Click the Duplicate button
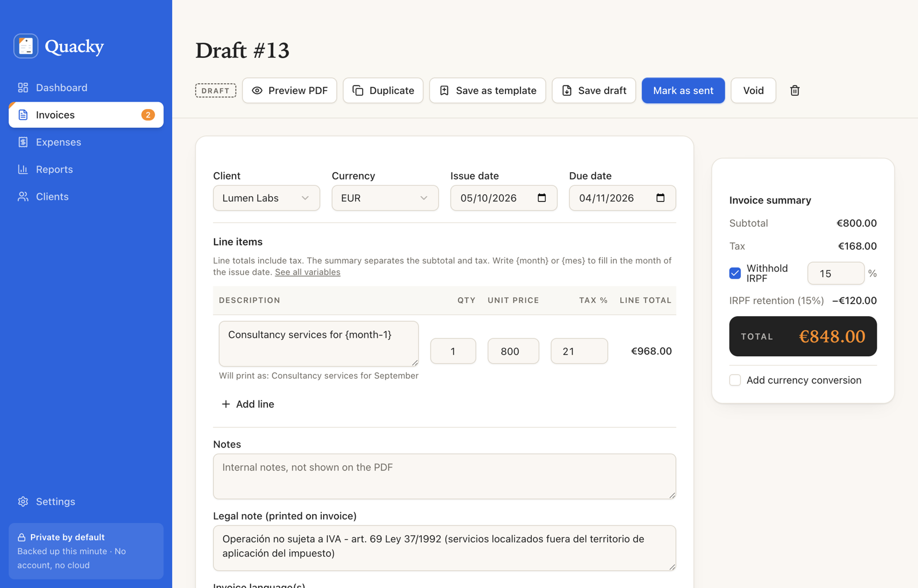 click(x=383, y=91)
